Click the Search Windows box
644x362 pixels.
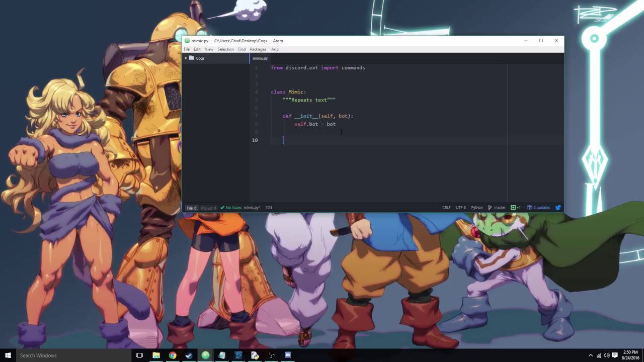73,355
